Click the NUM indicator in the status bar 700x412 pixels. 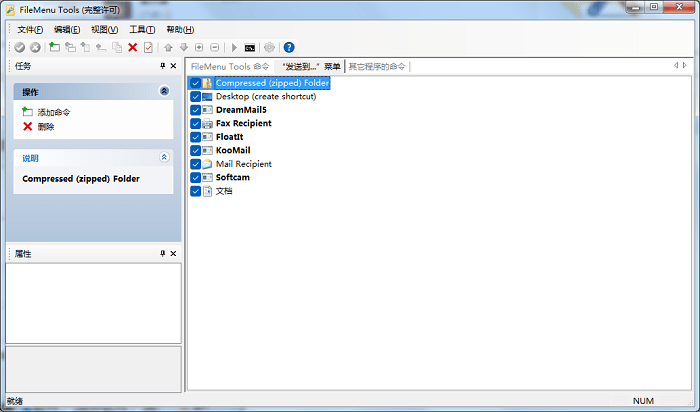coord(643,401)
